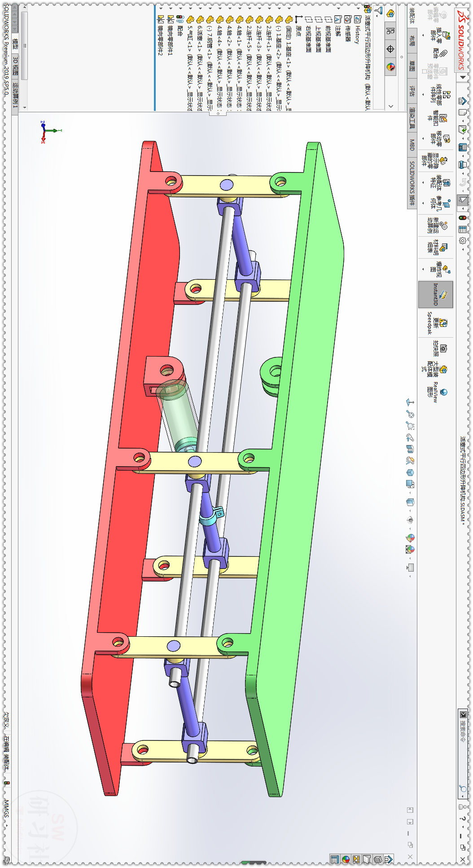Click the Previous View icon
This screenshot has height=868, width=473.
[410, 437]
